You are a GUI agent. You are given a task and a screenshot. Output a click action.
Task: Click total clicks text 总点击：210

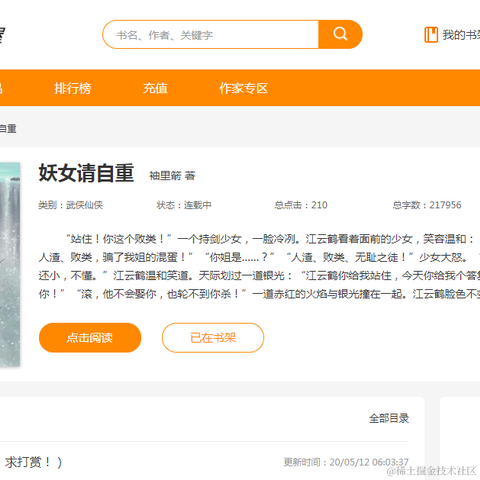click(x=301, y=205)
